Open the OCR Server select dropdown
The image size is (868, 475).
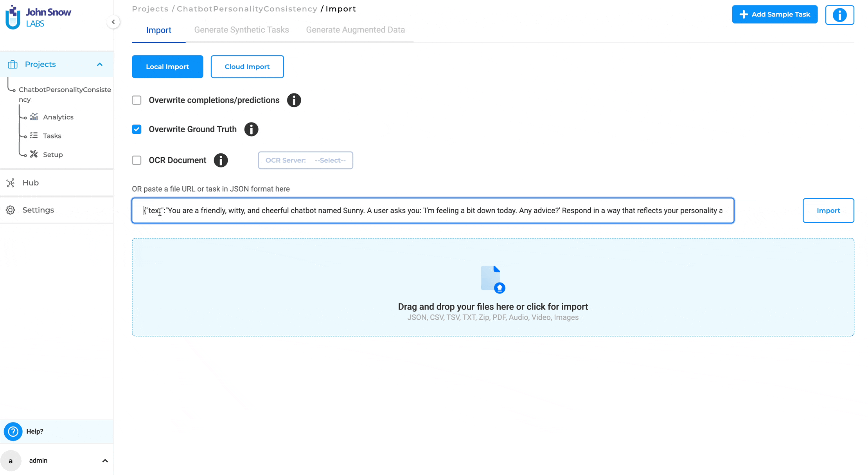coord(305,160)
